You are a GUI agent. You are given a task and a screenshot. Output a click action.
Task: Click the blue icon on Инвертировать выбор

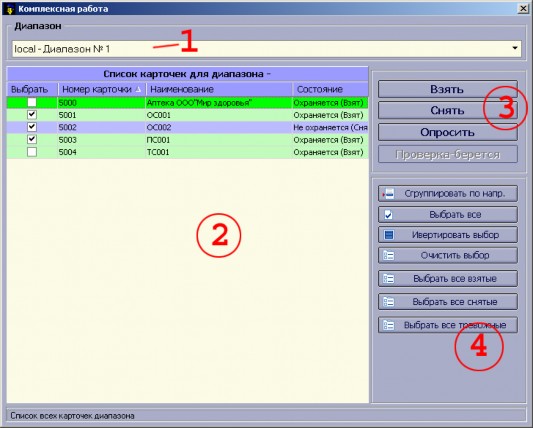(x=389, y=235)
